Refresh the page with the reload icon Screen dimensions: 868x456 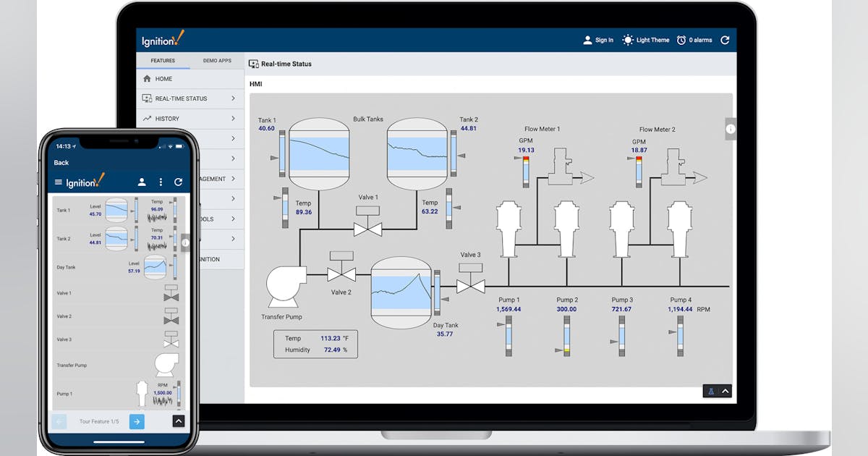coord(725,40)
